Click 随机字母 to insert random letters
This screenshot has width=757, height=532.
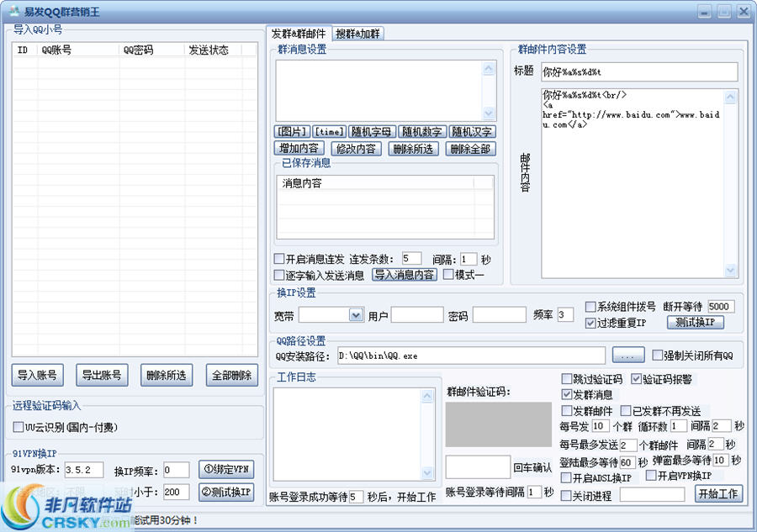(x=373, y=132)
